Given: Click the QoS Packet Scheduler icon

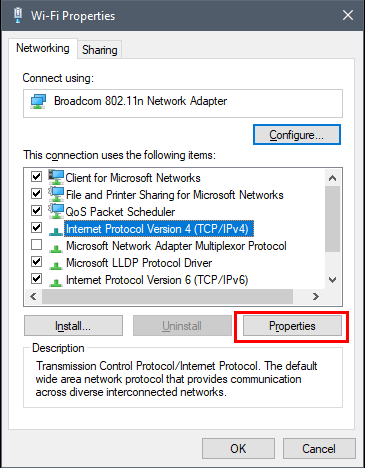Looking at the screenshot, I should pos(56,211).
